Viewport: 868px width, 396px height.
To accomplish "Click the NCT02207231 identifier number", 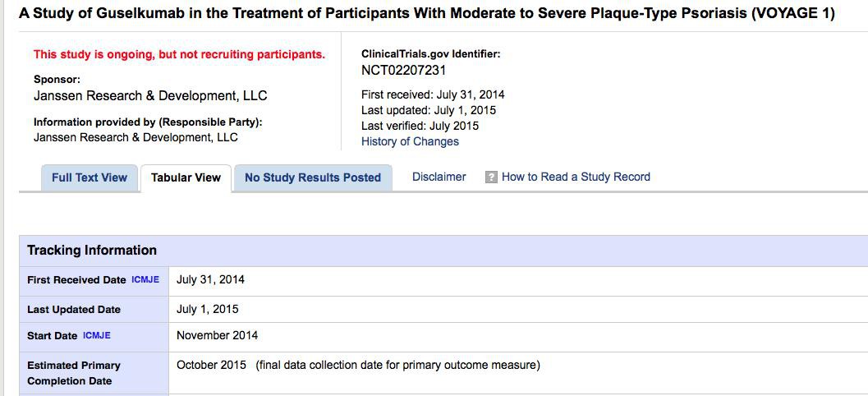I will click(404, 70).
